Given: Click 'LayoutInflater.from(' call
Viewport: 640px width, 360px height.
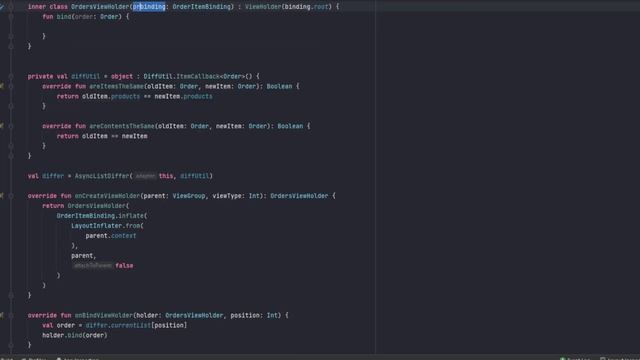Looking at the screenshot, I should point(107,226).
